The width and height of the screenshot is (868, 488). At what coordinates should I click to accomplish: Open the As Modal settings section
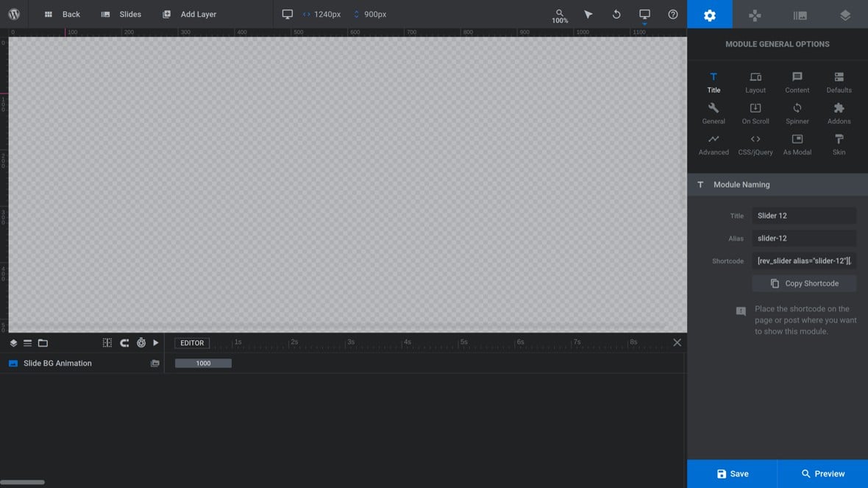[797, 144]
